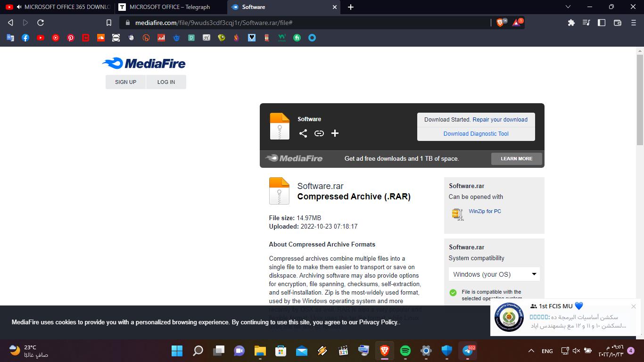Viewport: 644px width, 362px height.
Task: Toggle the browser sidebar panel
Action: [x=602, y=23]
